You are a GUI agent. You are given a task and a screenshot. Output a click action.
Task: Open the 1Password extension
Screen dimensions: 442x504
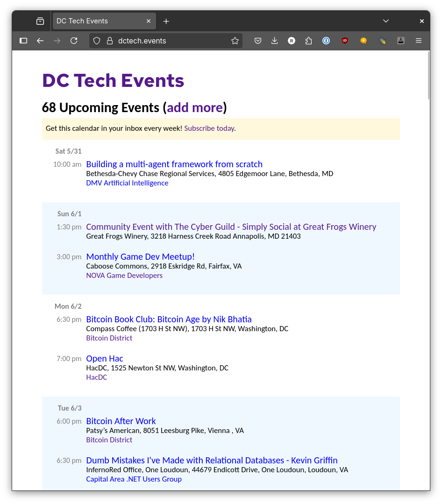(326, 41)
